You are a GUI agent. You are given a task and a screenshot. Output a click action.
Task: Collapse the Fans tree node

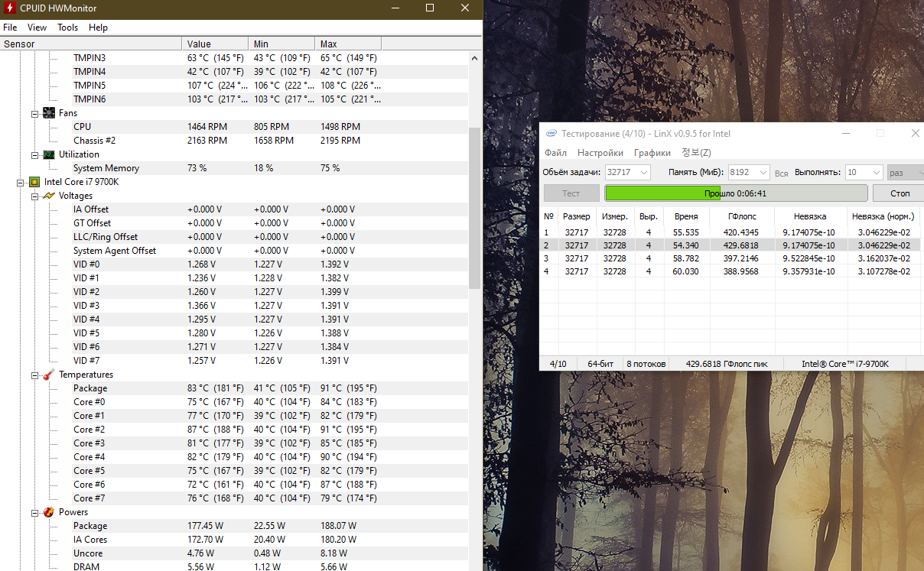(34, 113)
